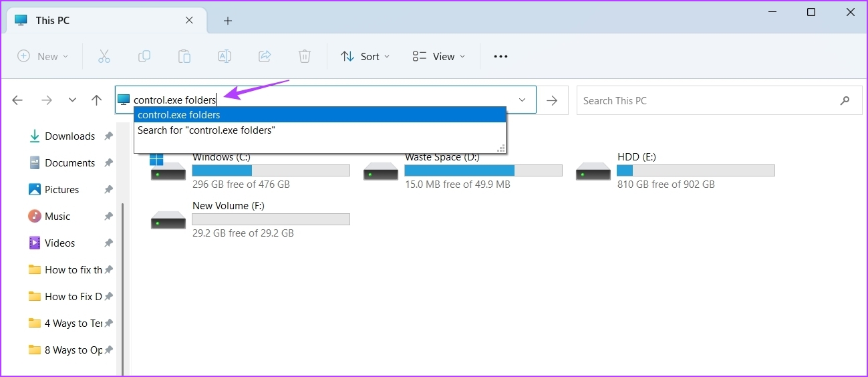Image resolution: width=868 pixels, height=377 pixels.
Task: Click '296 GB free of 476 GB' text
Action: pyautogui.click(x=241, y=184)
